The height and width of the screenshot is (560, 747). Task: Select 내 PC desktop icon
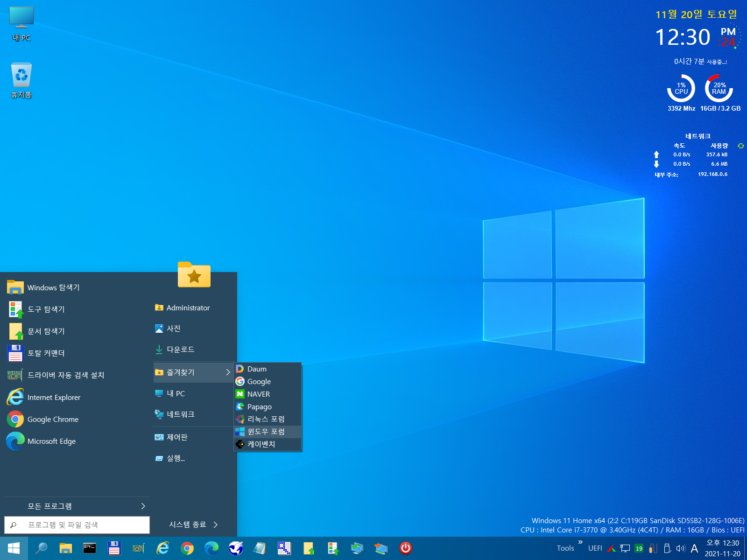pyautogui.click(x=21, y=24)
